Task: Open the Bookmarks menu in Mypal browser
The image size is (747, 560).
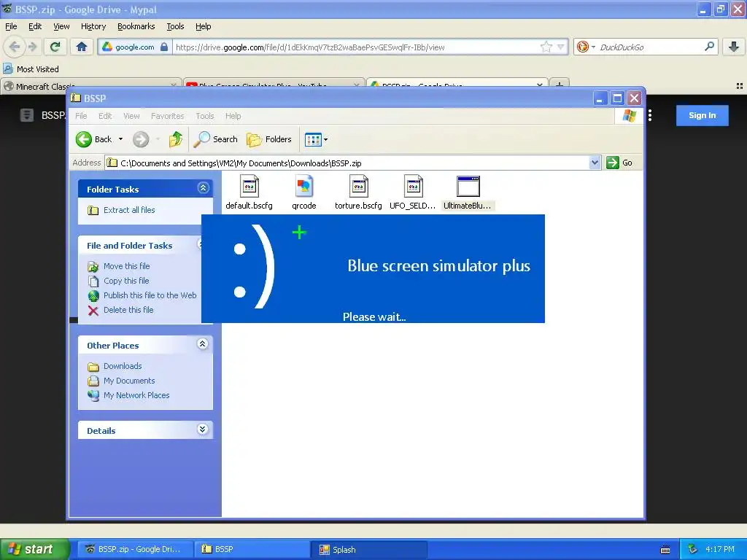Action: [x=136, y=26]
